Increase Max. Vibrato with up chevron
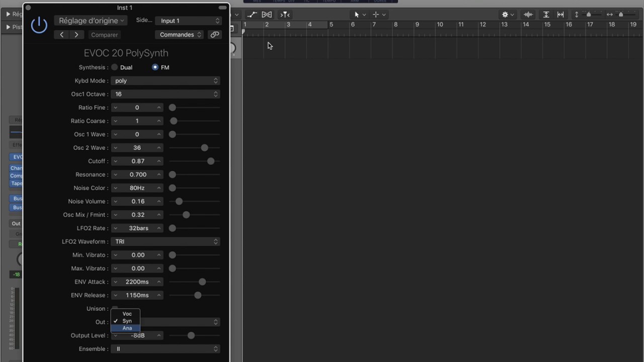This screenshot has width=644, height=362. coord(159,268)
